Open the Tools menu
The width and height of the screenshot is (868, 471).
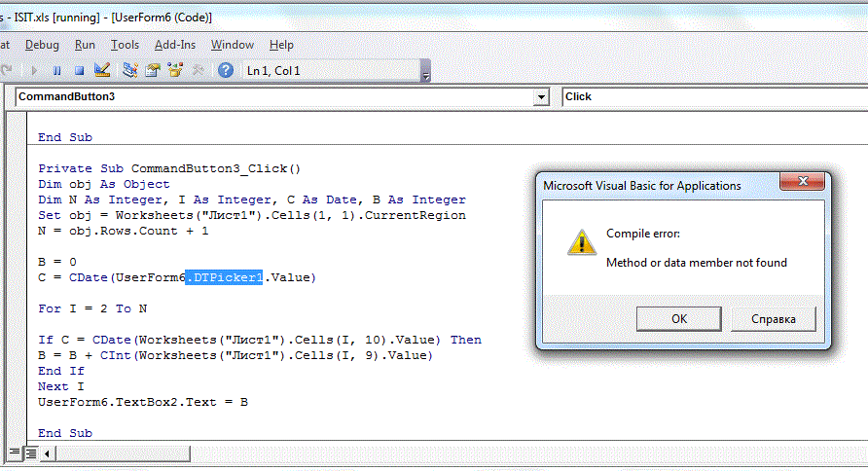[x=125, y=45]
